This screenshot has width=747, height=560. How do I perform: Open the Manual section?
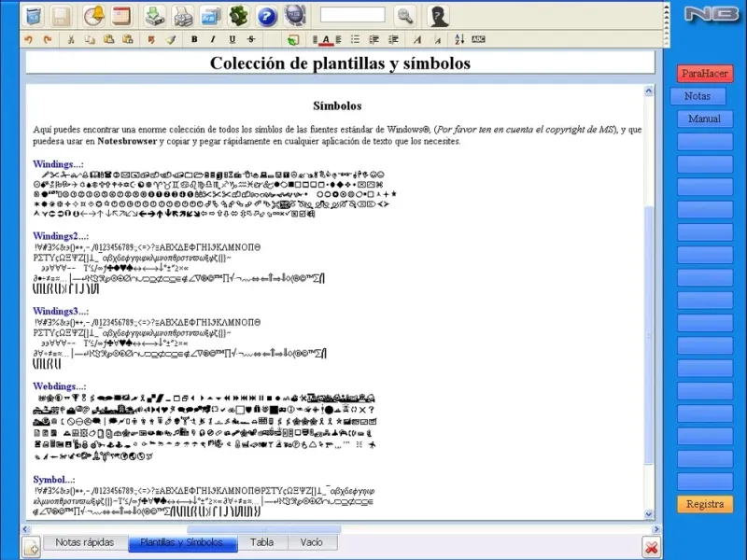point(705,119)
